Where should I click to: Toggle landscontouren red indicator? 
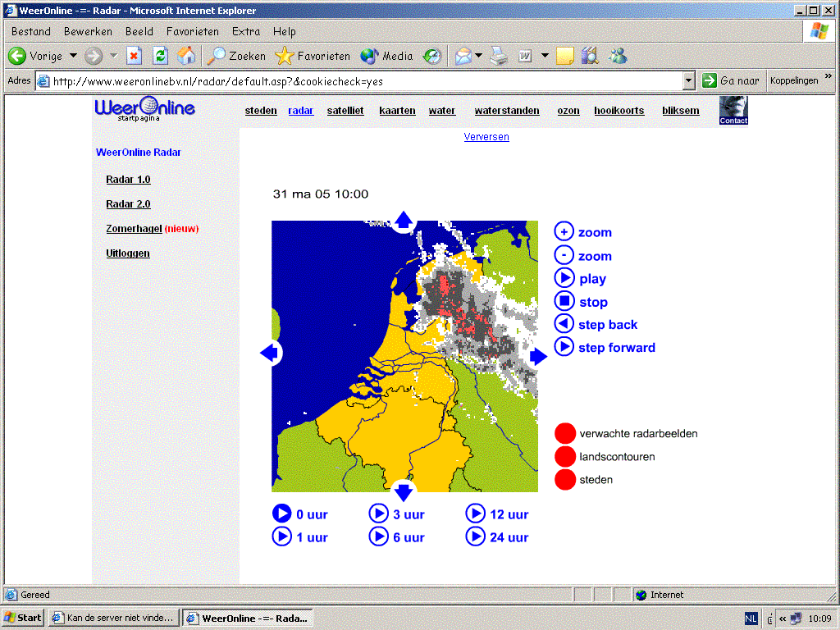pyautogui.click(x=564, y=456)
